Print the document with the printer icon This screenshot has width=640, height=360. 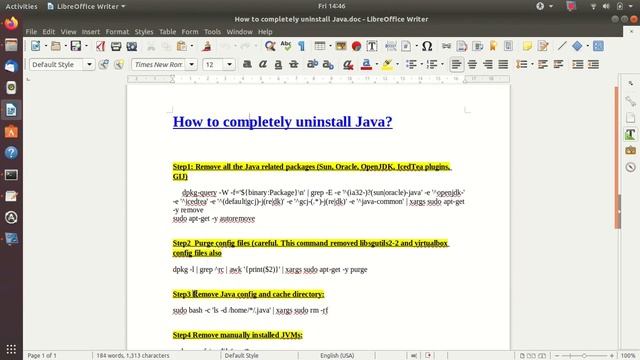pos(116,46)
